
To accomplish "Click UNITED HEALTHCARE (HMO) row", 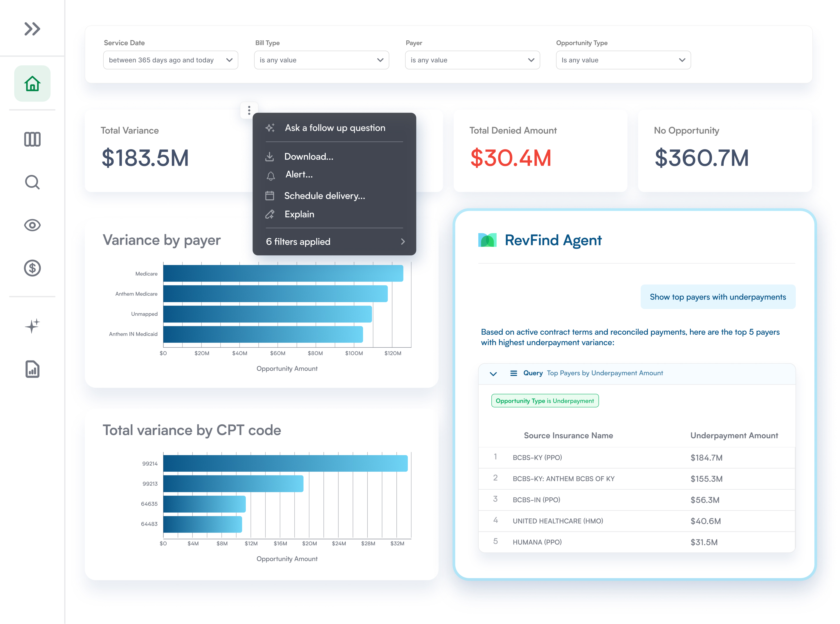I will click(637, 521).
